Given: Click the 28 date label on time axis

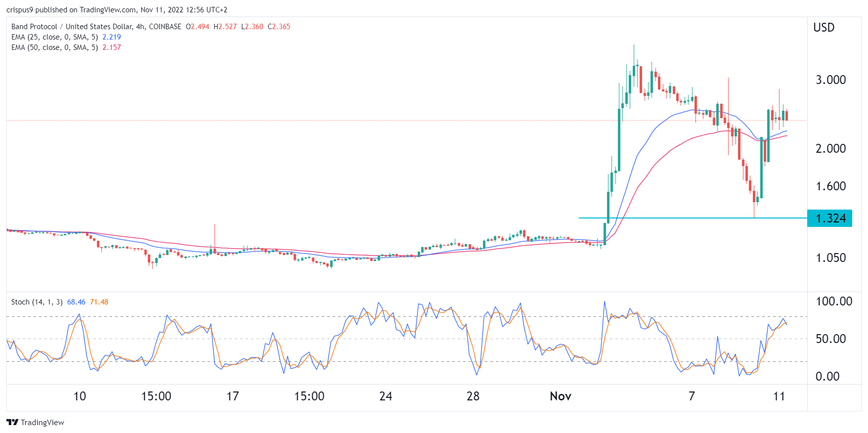Looking at the screenshot, I should pyautogui.click(x=473, y=396).
